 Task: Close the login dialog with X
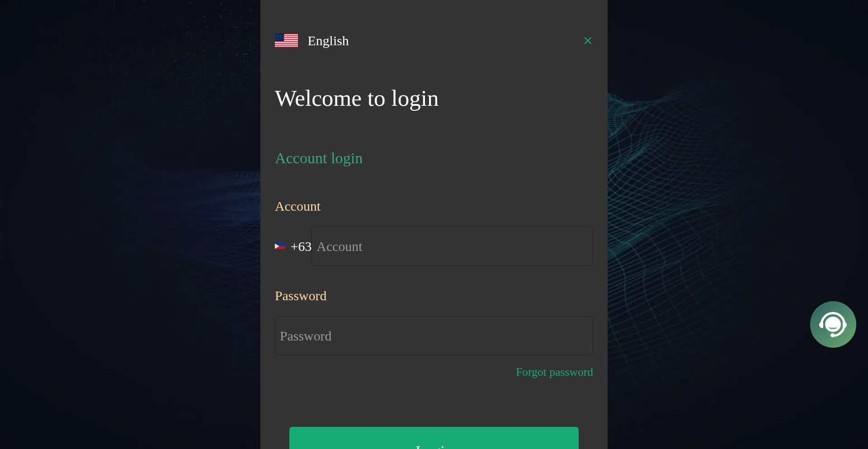588,41
